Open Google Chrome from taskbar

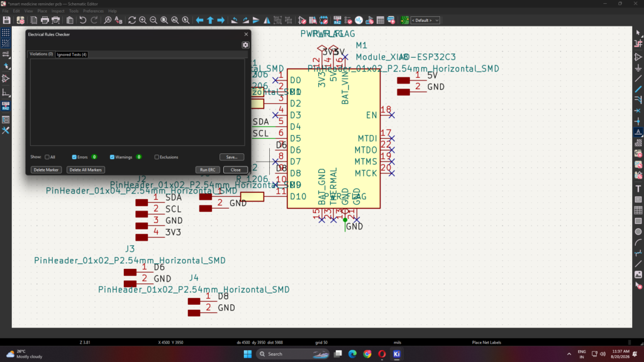pos(367,354)
